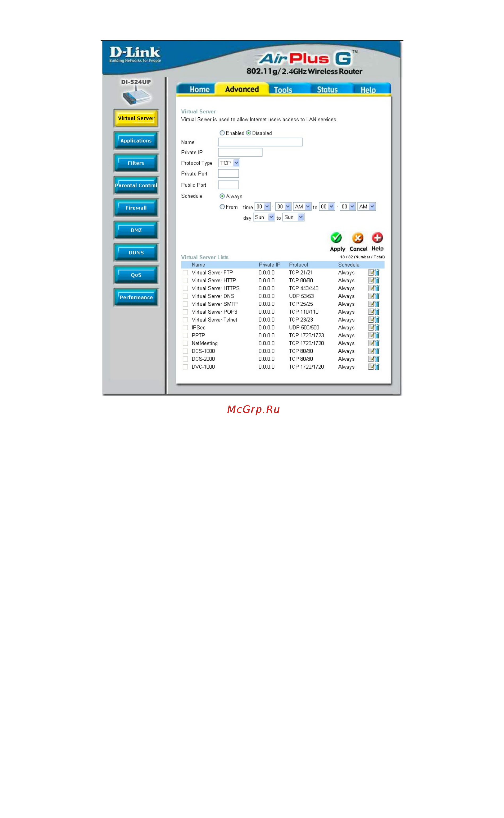Viewport: 504px width, 818px height.
Task: Open the Protocol Type dropdown
Action: click(x=229, y=163)
